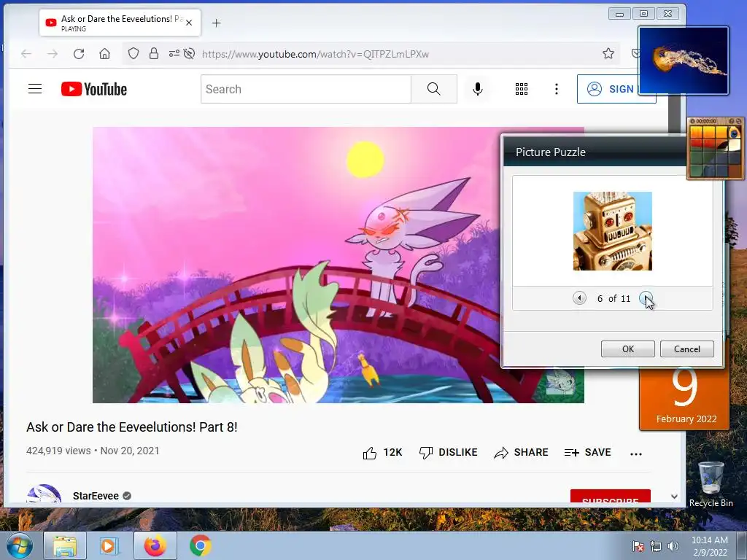This screenshot has width=747, height=560.
Task: Click the browser Forward arrow
Action: 53,54
